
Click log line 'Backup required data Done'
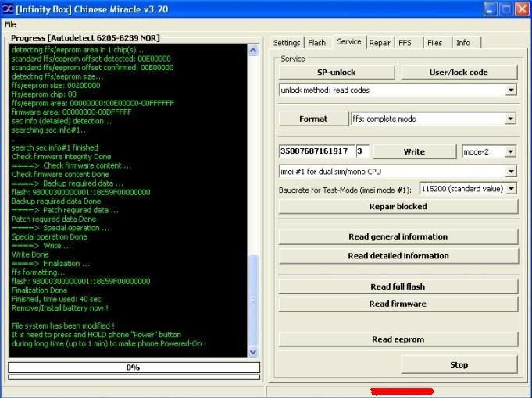point(56,201)
